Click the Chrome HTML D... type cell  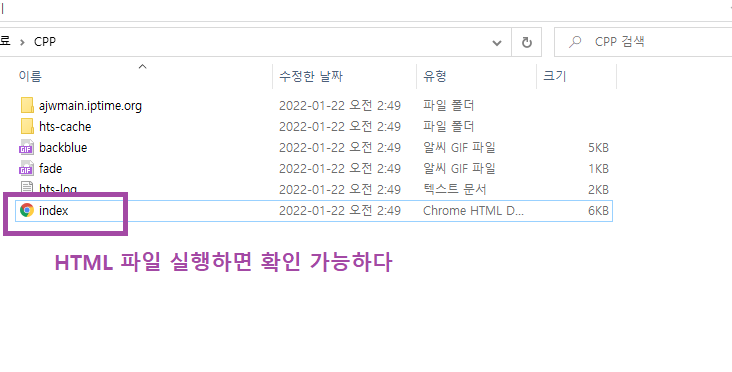click(473, 211)
